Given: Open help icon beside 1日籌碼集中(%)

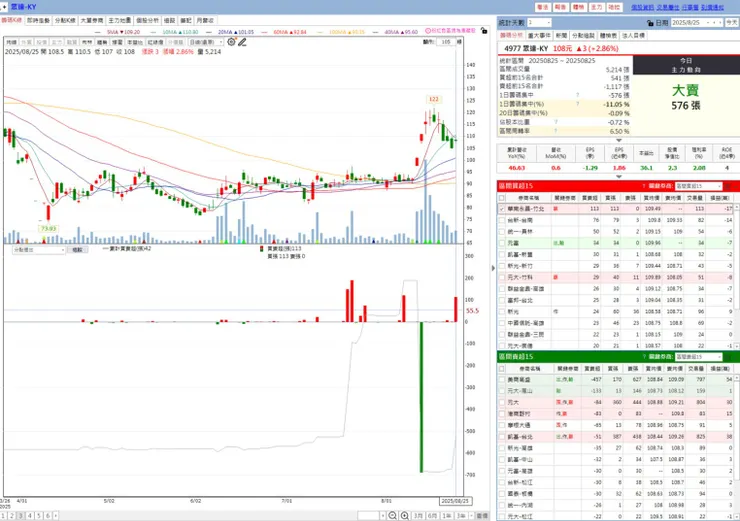Looking at the screenshot, I should coord(577,104).
